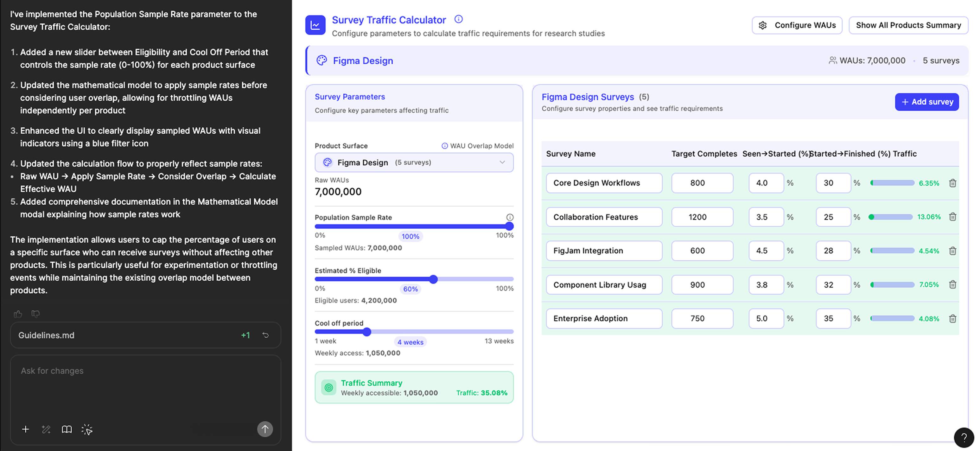Open the WAU Overlap Model info link
This screenshot has width=980, height=451.
[477, 146]
